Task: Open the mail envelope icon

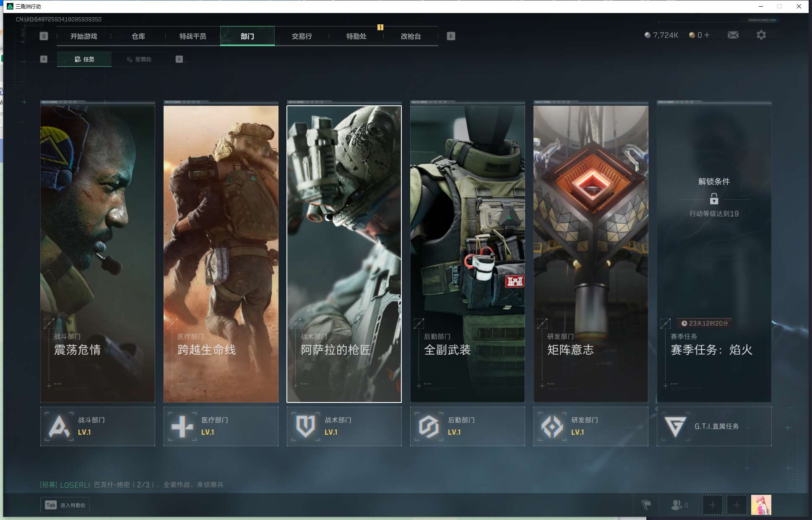Action: [x=733, y=35]
